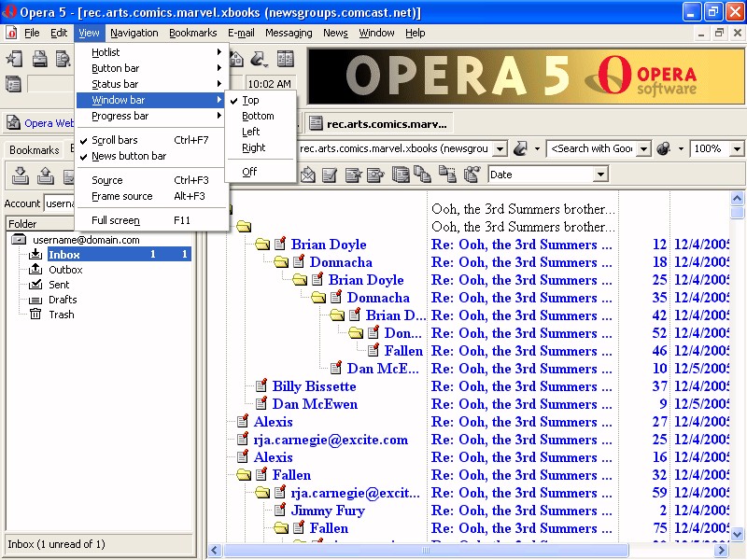Open the 100% zoom dropdown
747x560 pixels.
point(737,148)
